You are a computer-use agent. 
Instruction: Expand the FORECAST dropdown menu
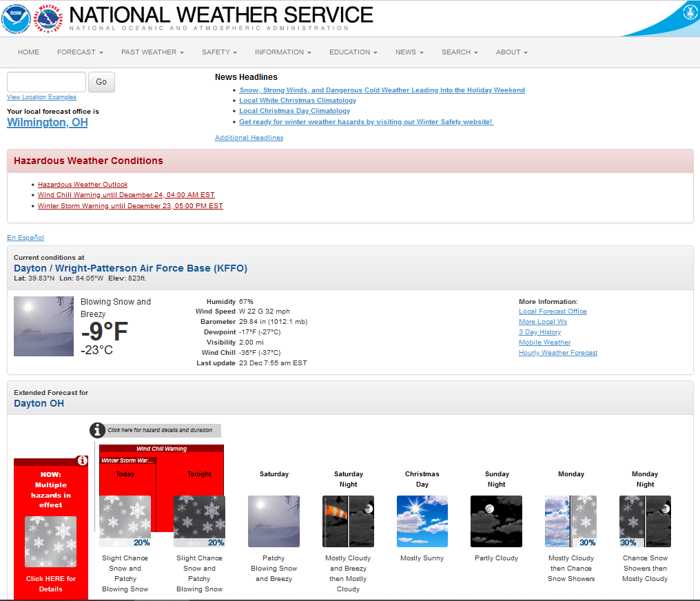[x=80, y=52]
